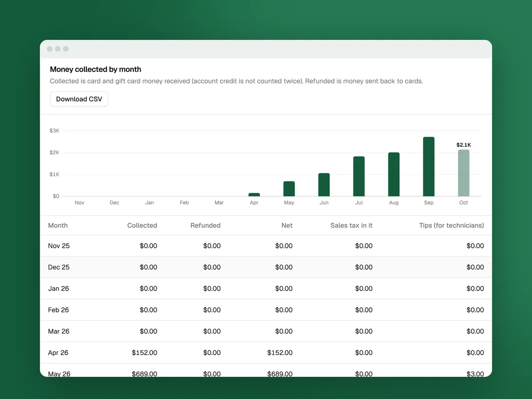
Task: Click the $3K y-axis label
Action: (x=55, y=131)
